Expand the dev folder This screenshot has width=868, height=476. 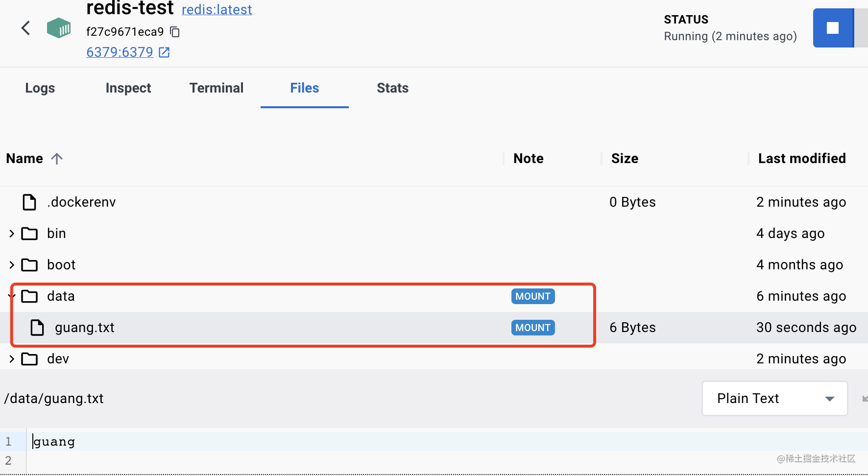(12, 359)
